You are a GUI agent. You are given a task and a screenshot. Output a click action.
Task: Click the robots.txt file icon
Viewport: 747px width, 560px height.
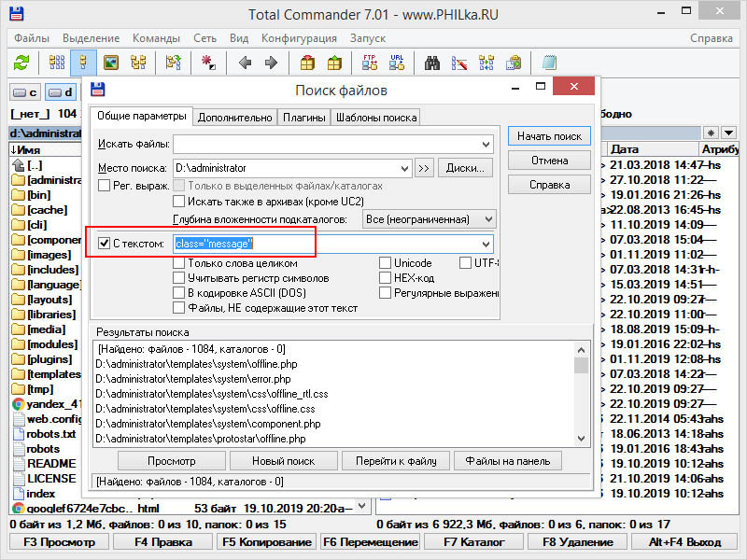pos(19,434)
